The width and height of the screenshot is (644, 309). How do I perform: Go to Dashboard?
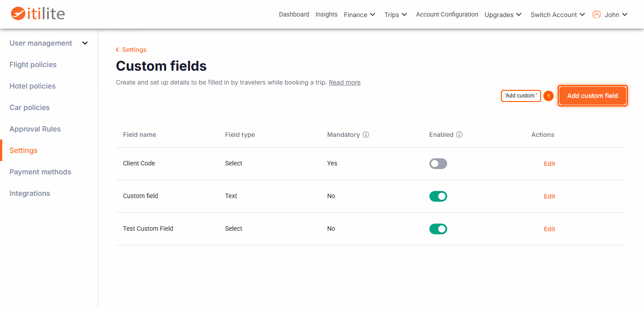click(x=294, y=14)
